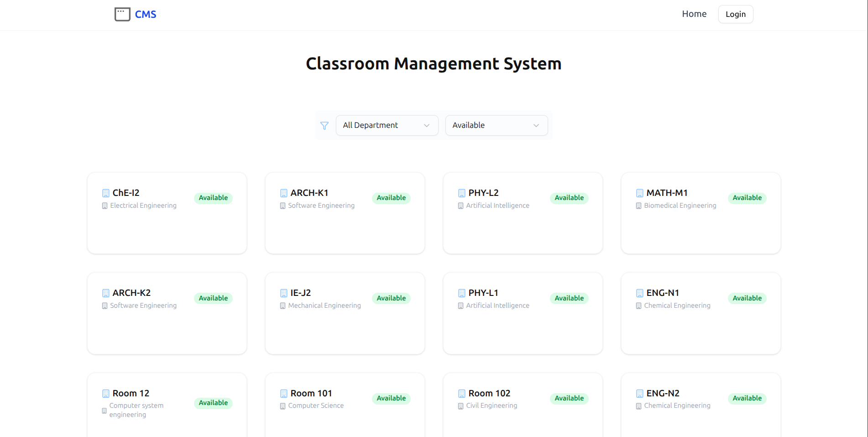Open the ChE-I2 classroom title

point(126,193)
